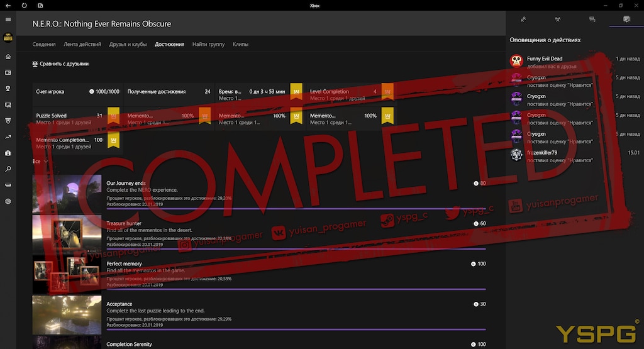Open Funny Evil Dead friend notification
644x349 pixels.
(575, 62)
